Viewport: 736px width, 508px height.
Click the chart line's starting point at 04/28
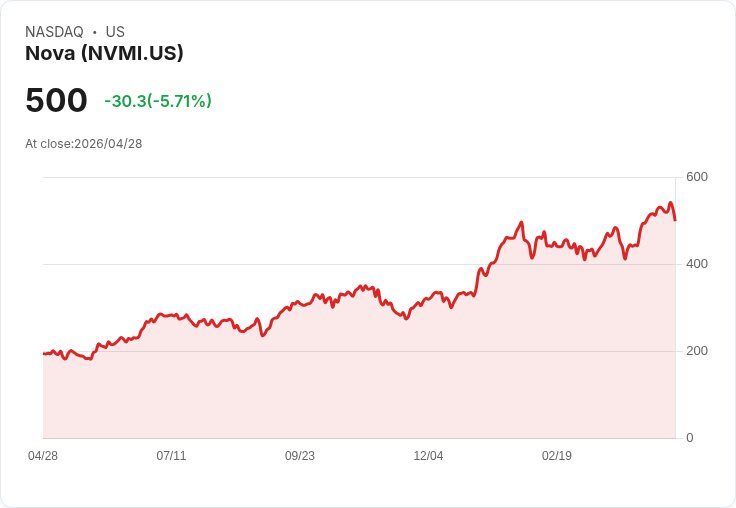[x=44, y=354]
